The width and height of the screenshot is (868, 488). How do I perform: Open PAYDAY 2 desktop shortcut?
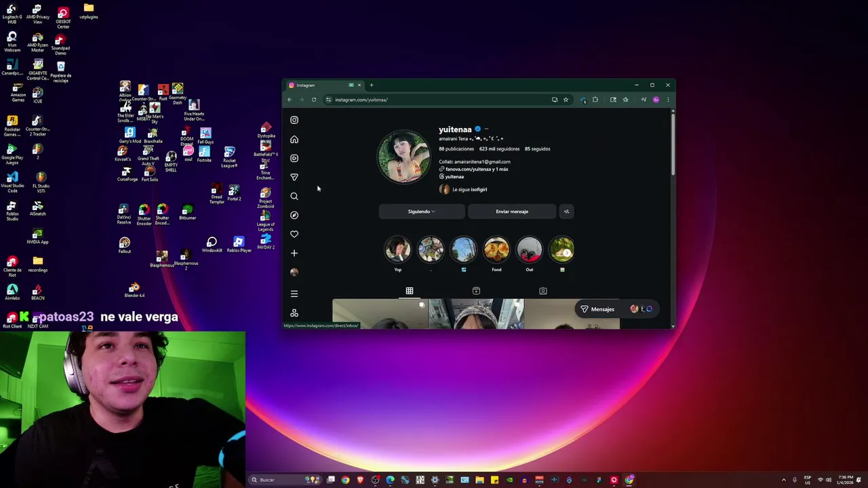(x=266, y=242)
